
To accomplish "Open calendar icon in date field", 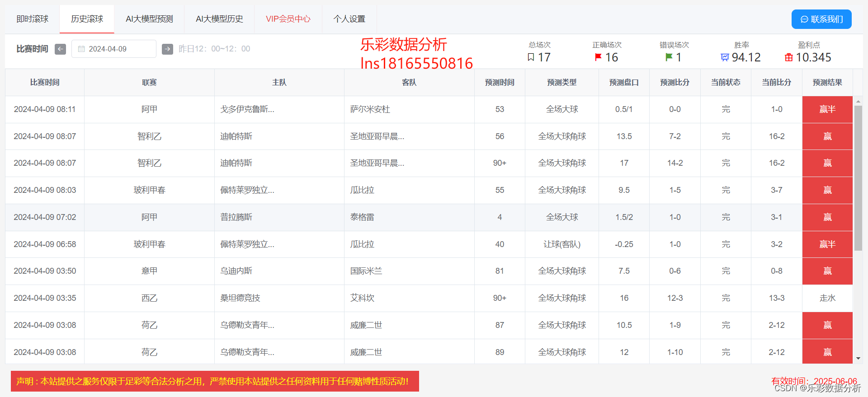I will pyautogui.click(x=81, y=49).
